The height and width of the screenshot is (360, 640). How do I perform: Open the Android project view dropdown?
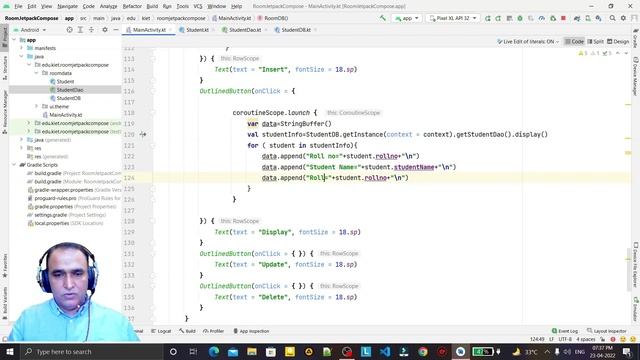point(30,30)
